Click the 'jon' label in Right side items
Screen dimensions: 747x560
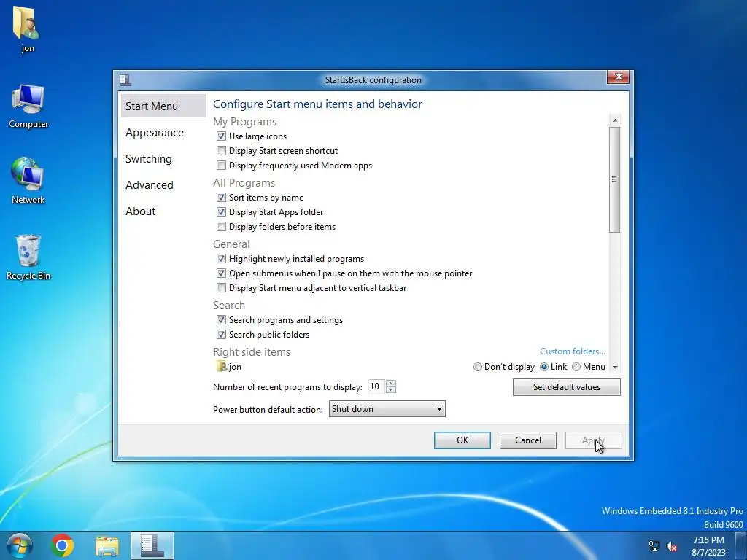pyautogui.click(x=235, y=367)
